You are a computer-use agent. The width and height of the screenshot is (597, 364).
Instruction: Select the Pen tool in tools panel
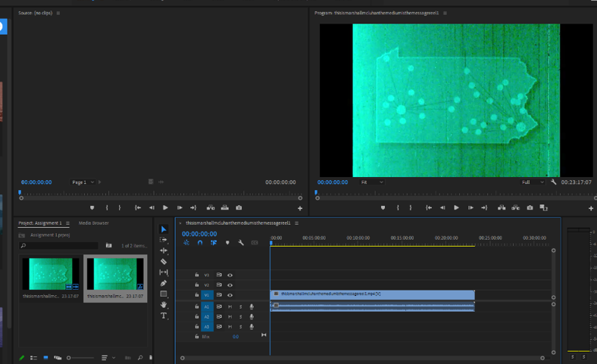click(x=164, y=283)
